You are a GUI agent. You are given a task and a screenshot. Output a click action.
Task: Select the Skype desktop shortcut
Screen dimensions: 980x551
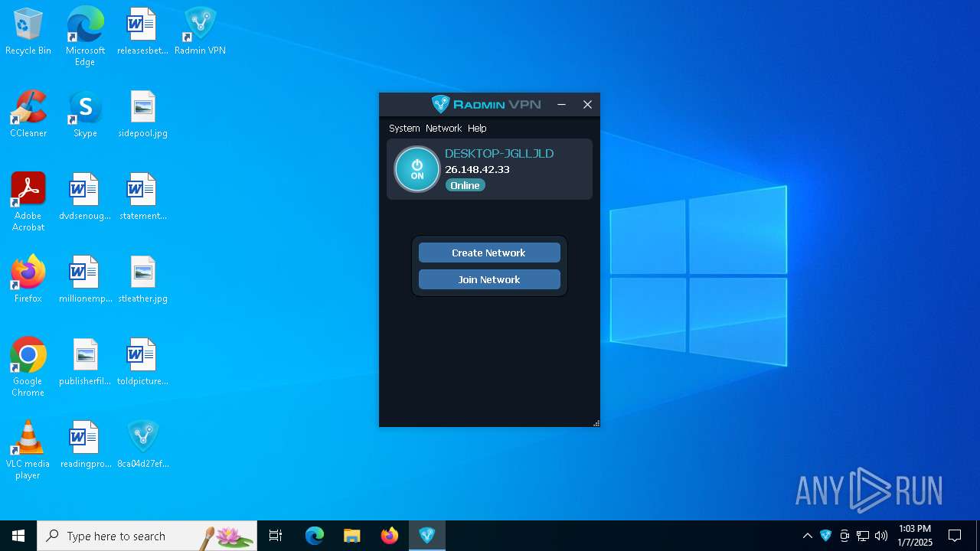pos(85,115)
